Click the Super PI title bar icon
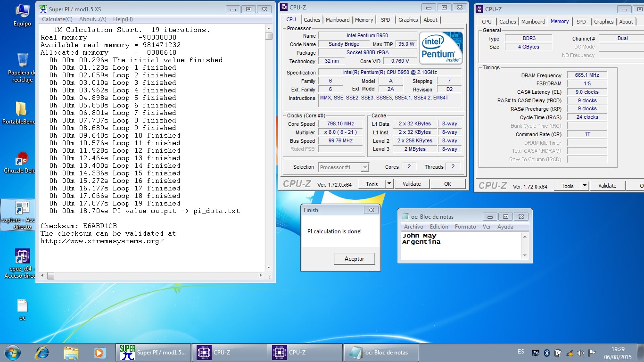The height and width of the screenshot is (362, 644). coord(43,8)
